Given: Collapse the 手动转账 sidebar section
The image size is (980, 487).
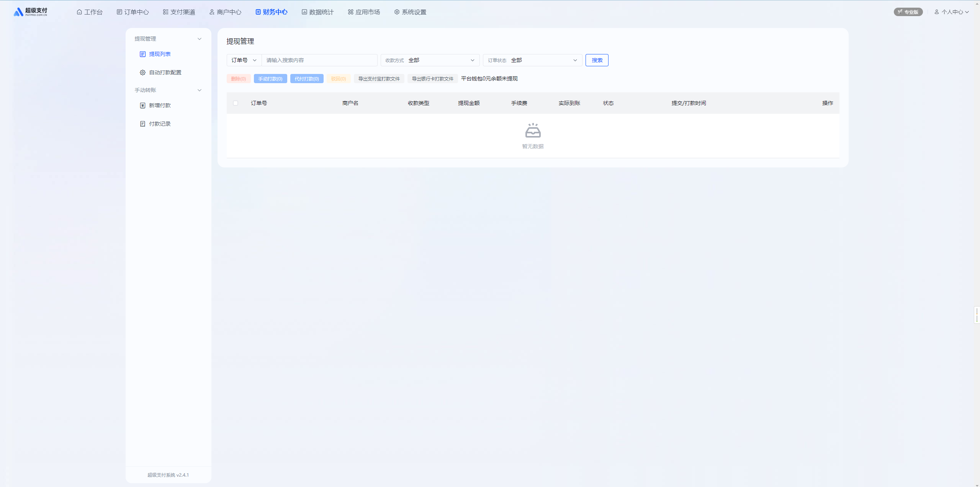Looking at the screenshot, I should click(x=199, y=90).
